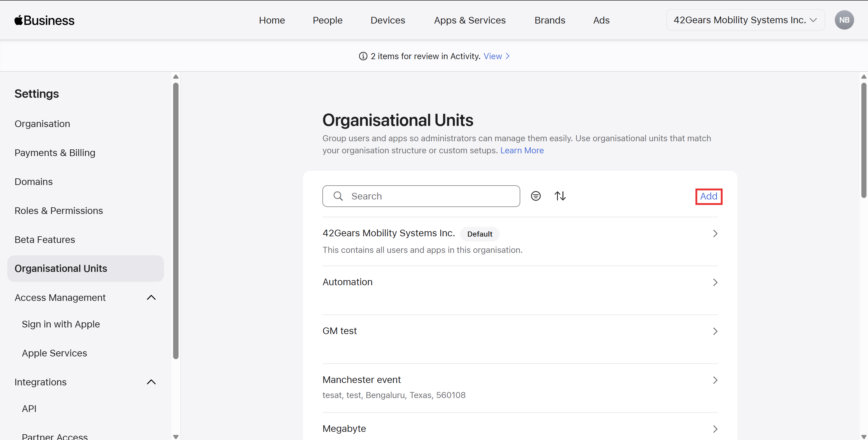Open the Automation unit chevron
The image size is (868, 440).
tap(715, 282)
